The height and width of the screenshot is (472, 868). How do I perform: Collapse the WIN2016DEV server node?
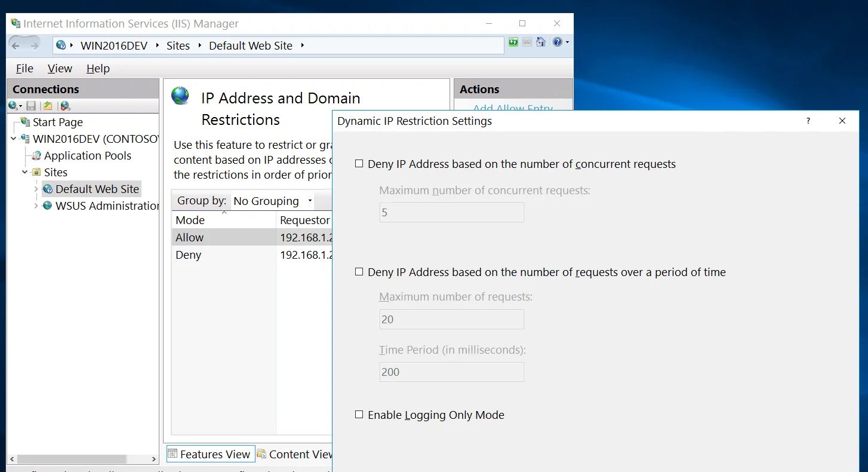point(14,139)
